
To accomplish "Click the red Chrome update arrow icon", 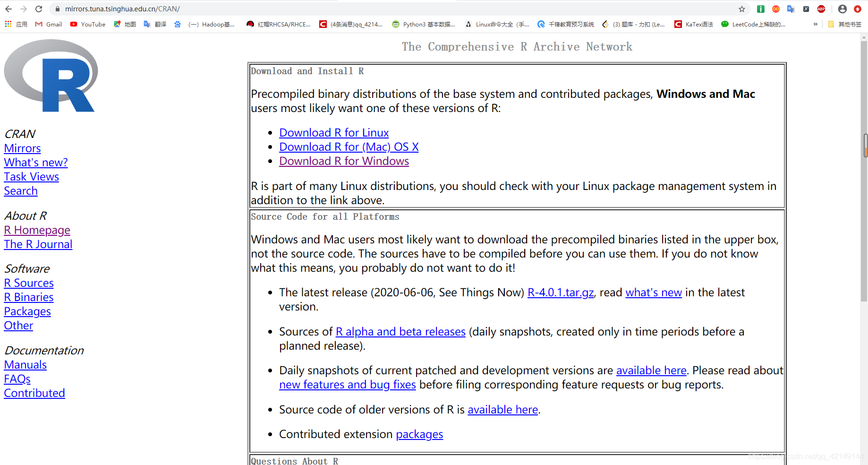I will coord(858,9).
